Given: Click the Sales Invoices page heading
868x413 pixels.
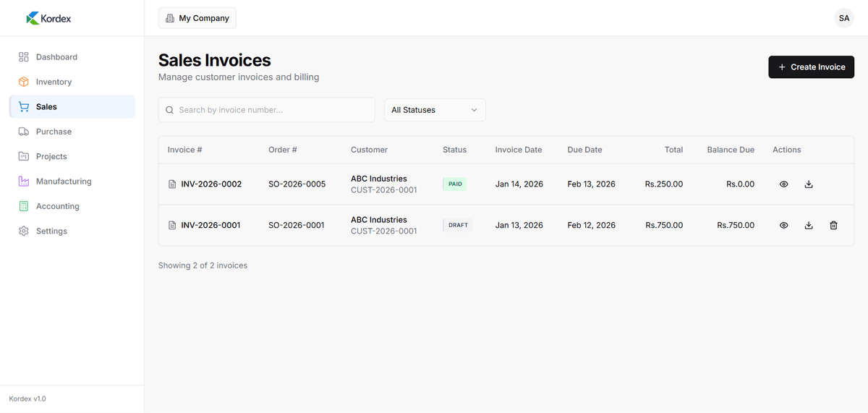Looking at the screenshot, I should tap(215, 60).
